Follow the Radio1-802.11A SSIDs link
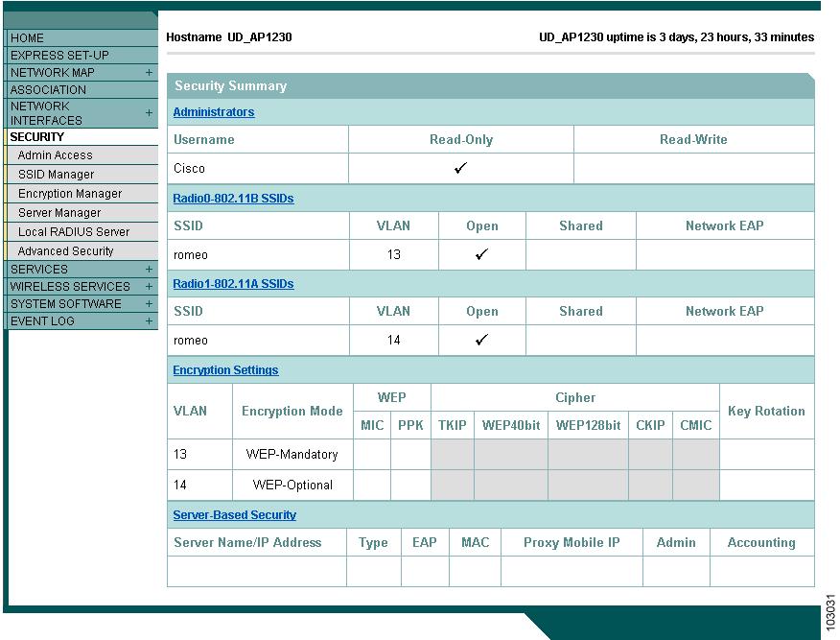The image size is (840, 640). click(233, 284)
